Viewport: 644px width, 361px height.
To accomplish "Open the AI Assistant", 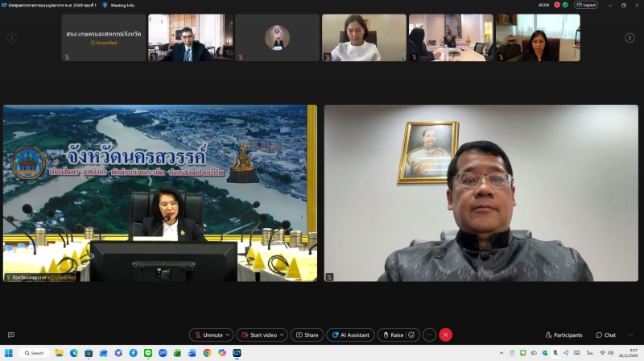I will pyautogui.click(x=350, y=334).
